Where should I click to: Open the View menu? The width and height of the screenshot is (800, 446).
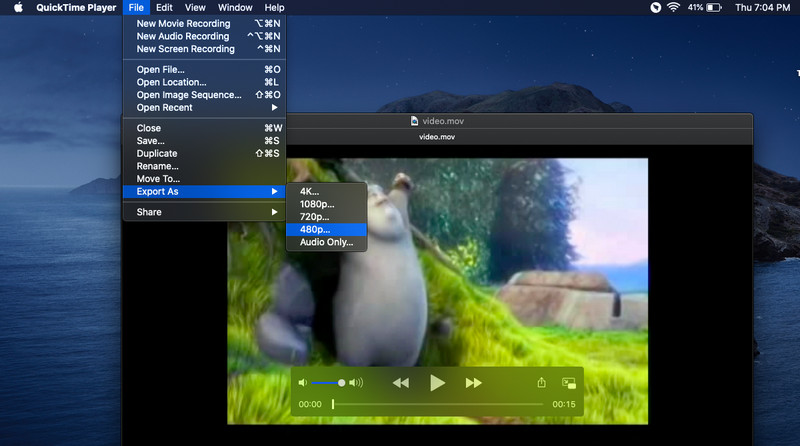pyautogui.click(x=195, y=7)
